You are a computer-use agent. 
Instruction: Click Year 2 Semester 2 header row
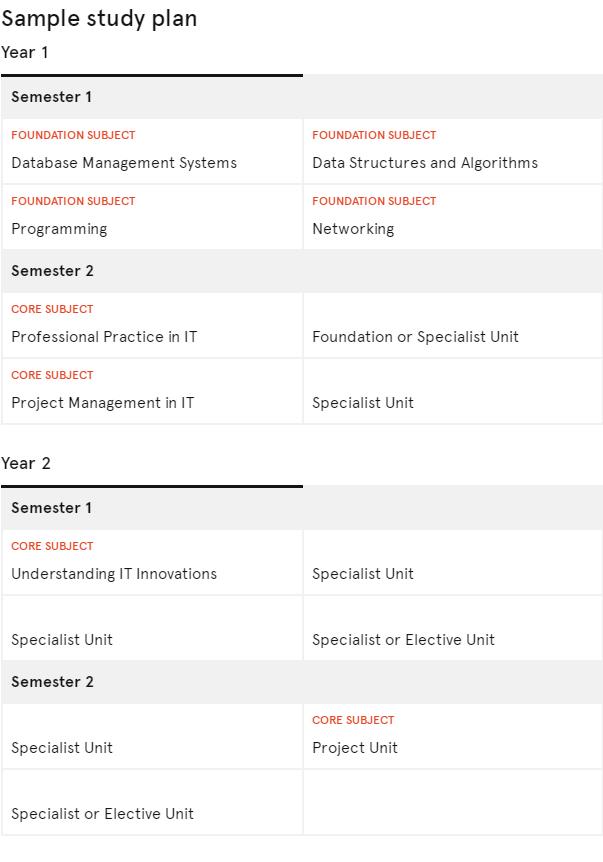pyautogui.click(x=302, y=682)
